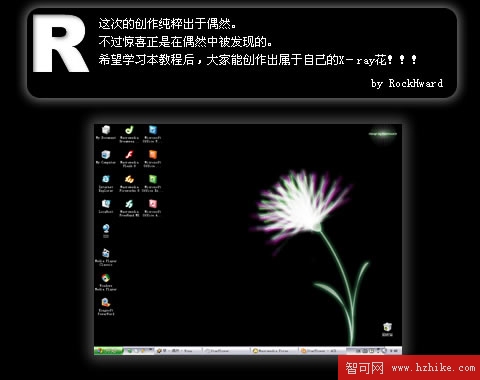Launch the Macromedia Fireworks 8 desktop shortcut
480x380 pixels.
129,183
